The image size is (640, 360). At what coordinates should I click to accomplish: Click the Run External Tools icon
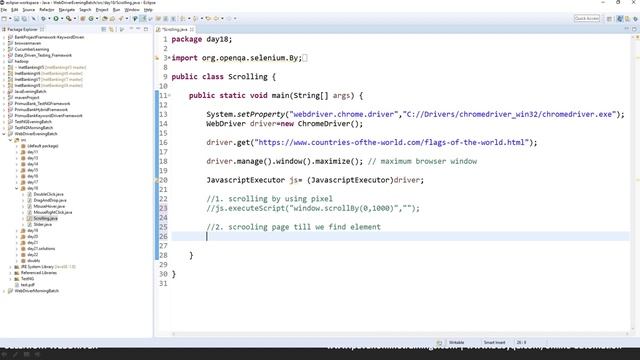pyautogui.click(x=69, y=18)
